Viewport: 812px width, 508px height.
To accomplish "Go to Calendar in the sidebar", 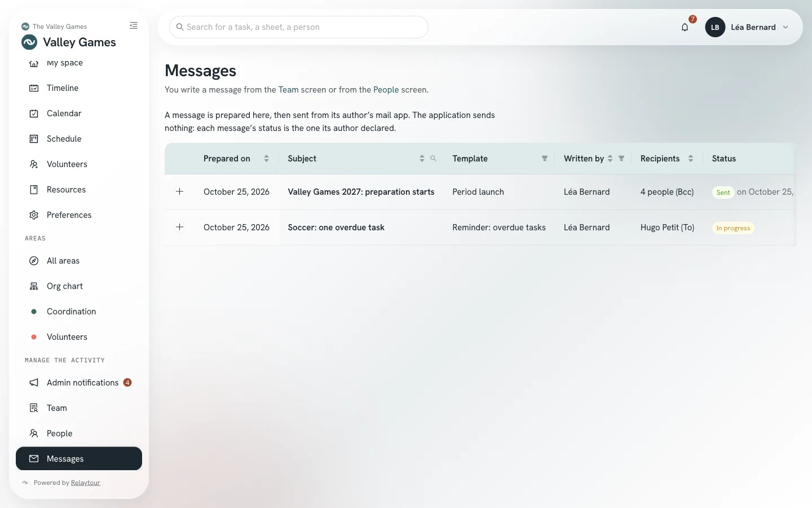I will (x=79, y=113).
